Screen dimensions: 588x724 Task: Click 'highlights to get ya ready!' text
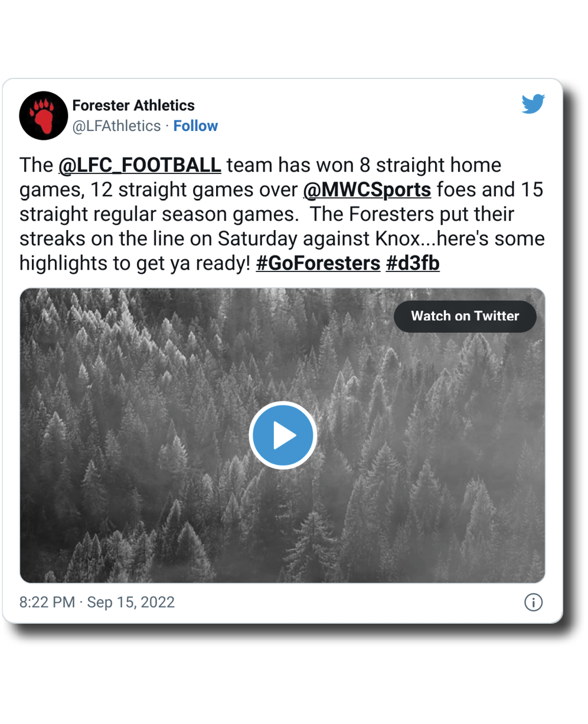coord(135,263)
